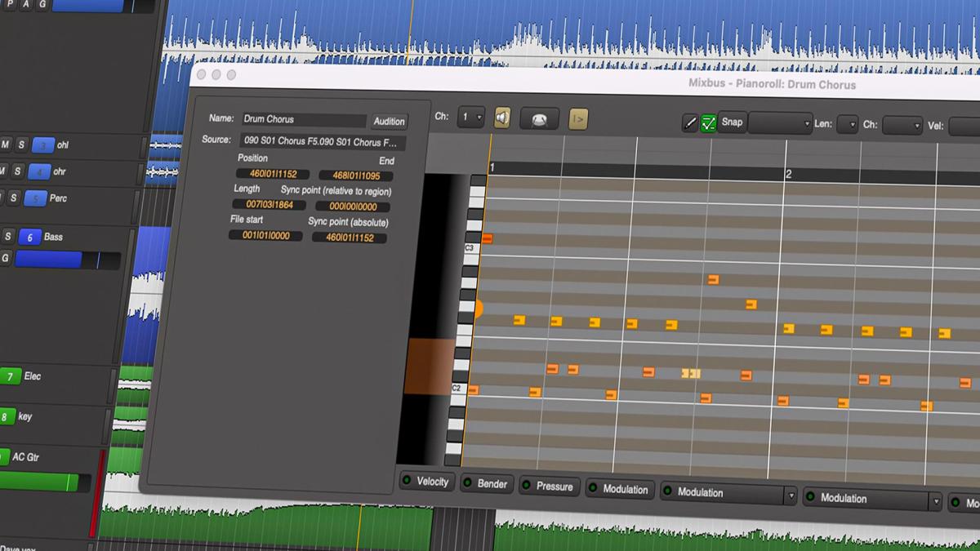Click the Name field containing Drum Chorus
This screenshot has width=980, height=551.
tap(302, 119)
